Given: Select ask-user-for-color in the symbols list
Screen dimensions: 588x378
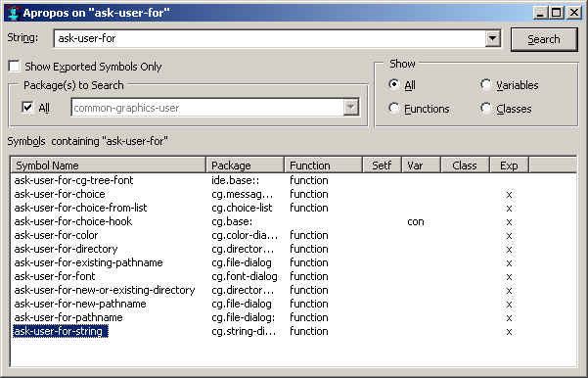Looking at the screenshot, I should [x=56, y=235].
